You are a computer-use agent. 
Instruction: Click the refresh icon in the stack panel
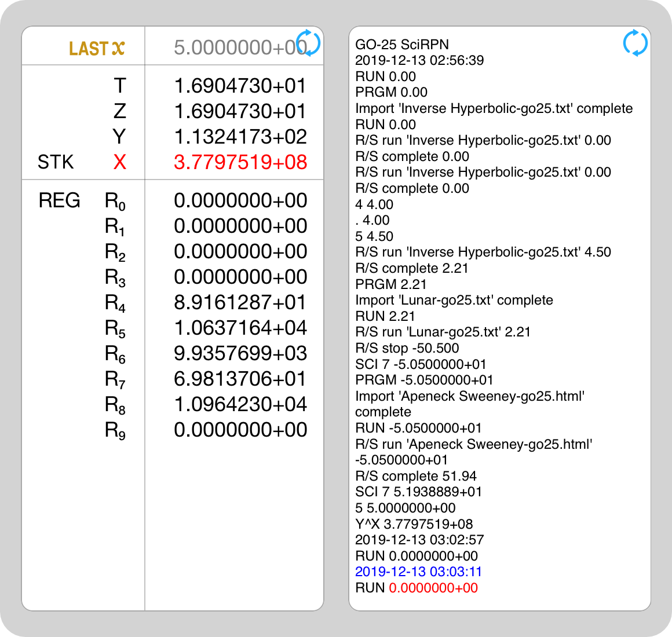click(308, 43)
